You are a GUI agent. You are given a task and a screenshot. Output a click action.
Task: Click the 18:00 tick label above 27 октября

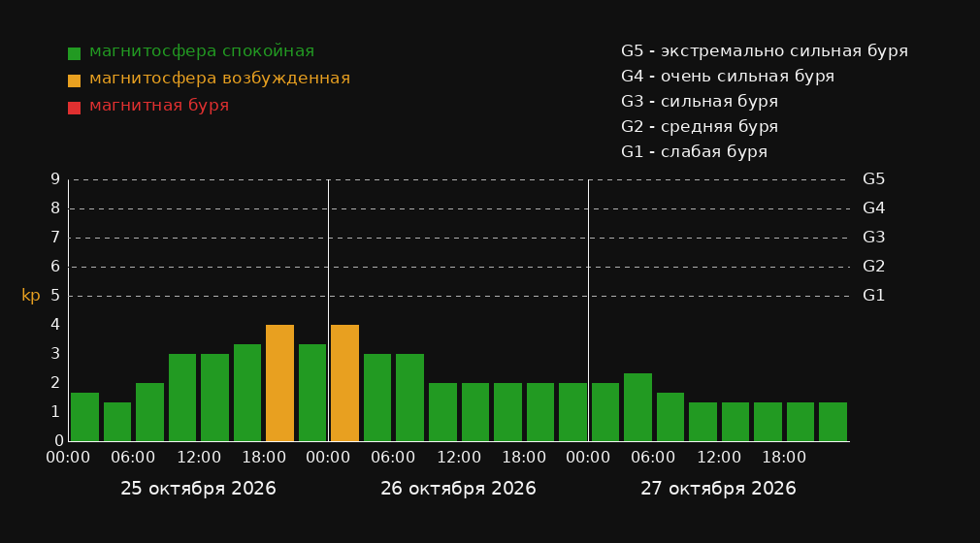[784, 458]
